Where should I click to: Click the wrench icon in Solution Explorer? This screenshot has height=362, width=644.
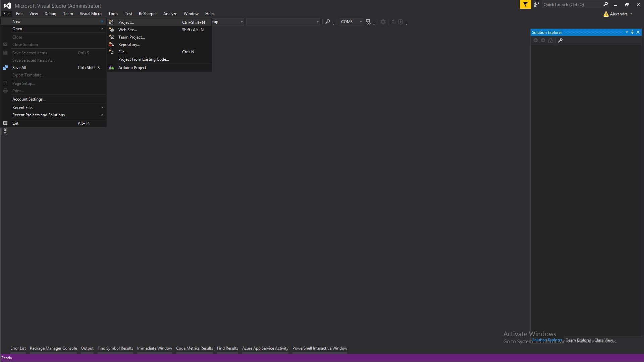(560, 40)
